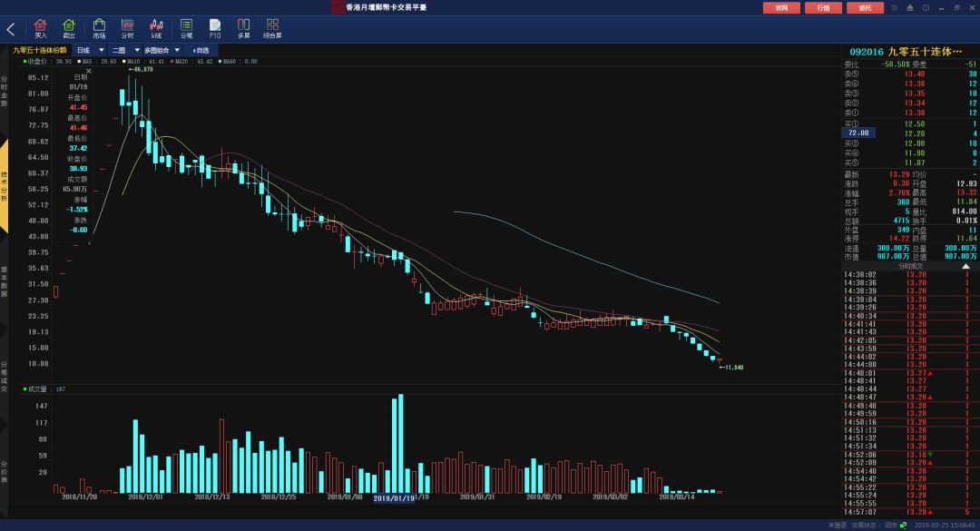Open the 买入 (buy) tool

(x=40, y=29)
